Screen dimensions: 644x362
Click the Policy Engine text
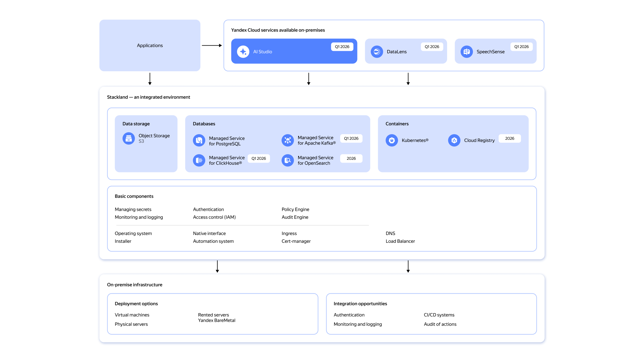pyautogui.click(x=295, y=209)
